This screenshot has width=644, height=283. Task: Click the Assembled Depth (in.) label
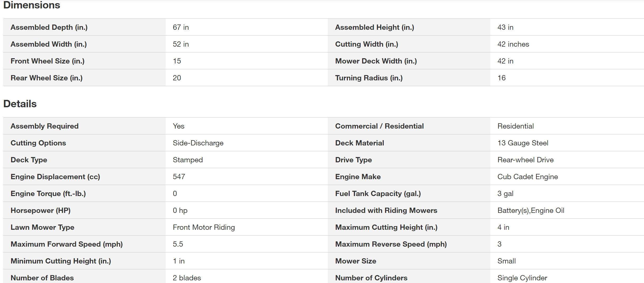coord(49,27)
